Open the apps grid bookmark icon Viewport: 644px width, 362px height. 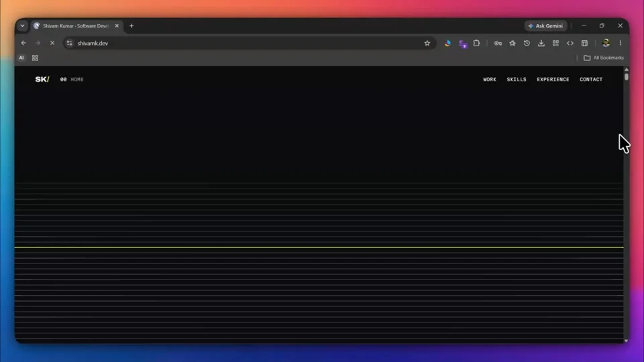pos(35,58)
